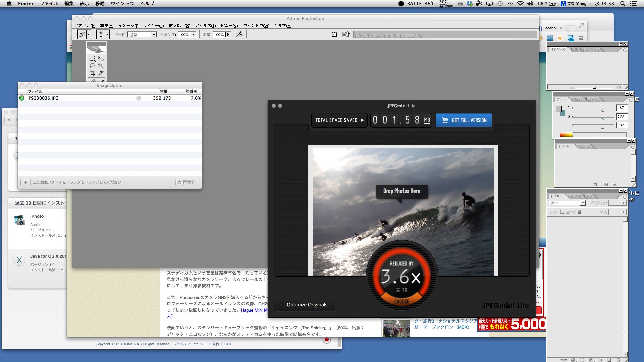The image size is (644, 362).
Task: Click the Photoshop feather logo in toolbox
Action: click(x=97, y=49)
